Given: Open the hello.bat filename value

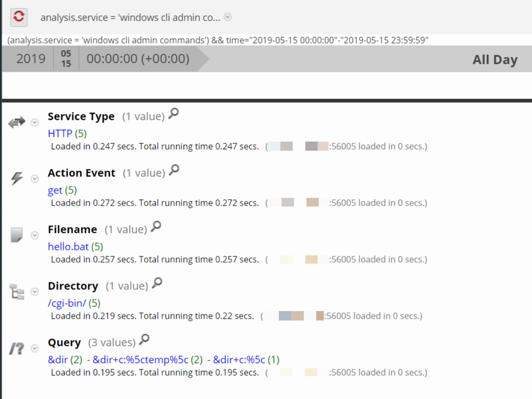Looking at the screenshot, I should (68, 246).
